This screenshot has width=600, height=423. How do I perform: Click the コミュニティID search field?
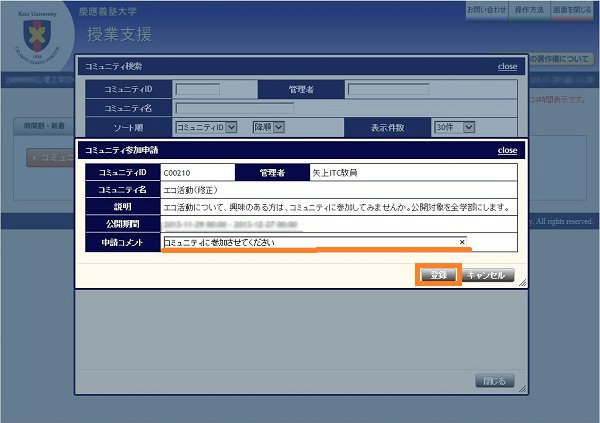pyautogui.click(x=197, y=90)
